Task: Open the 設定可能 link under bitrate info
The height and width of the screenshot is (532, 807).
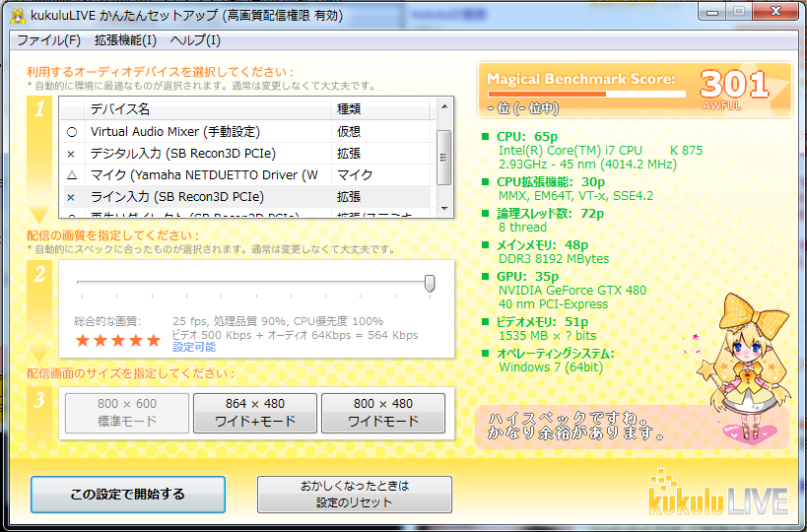Action: pos(194,347)
